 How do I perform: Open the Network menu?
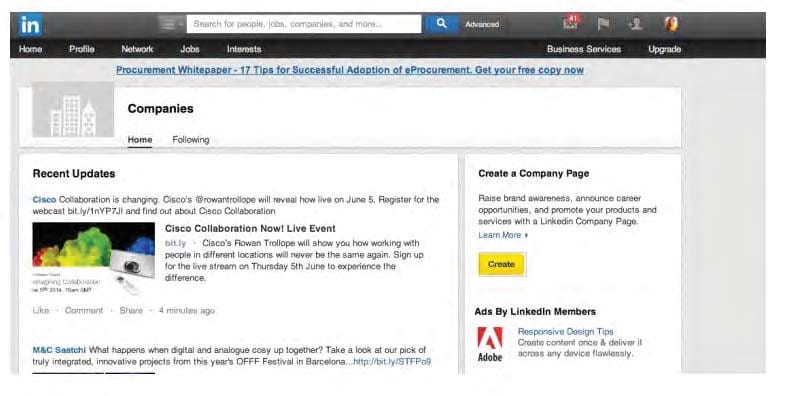[137, 49]
